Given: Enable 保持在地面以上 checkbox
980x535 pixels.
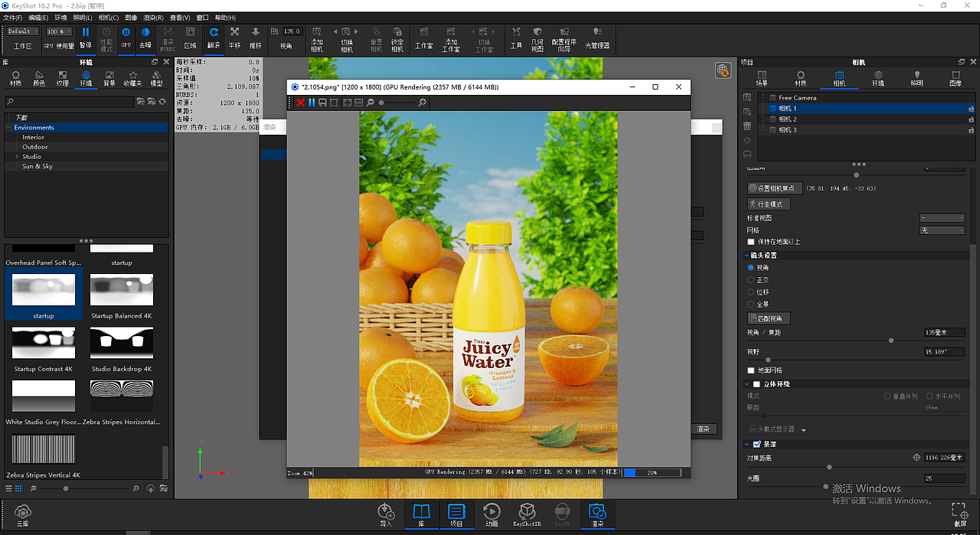Looking at the screenshot, I should tap(751, 242).
